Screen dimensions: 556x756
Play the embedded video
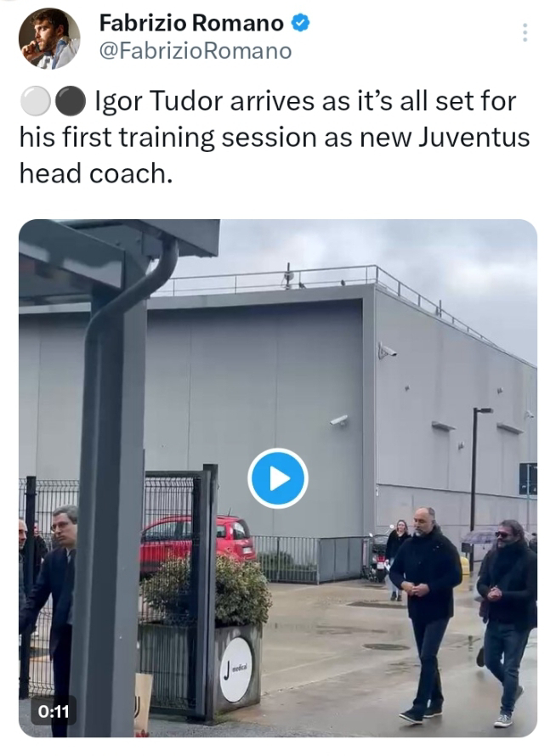(277, 478)
